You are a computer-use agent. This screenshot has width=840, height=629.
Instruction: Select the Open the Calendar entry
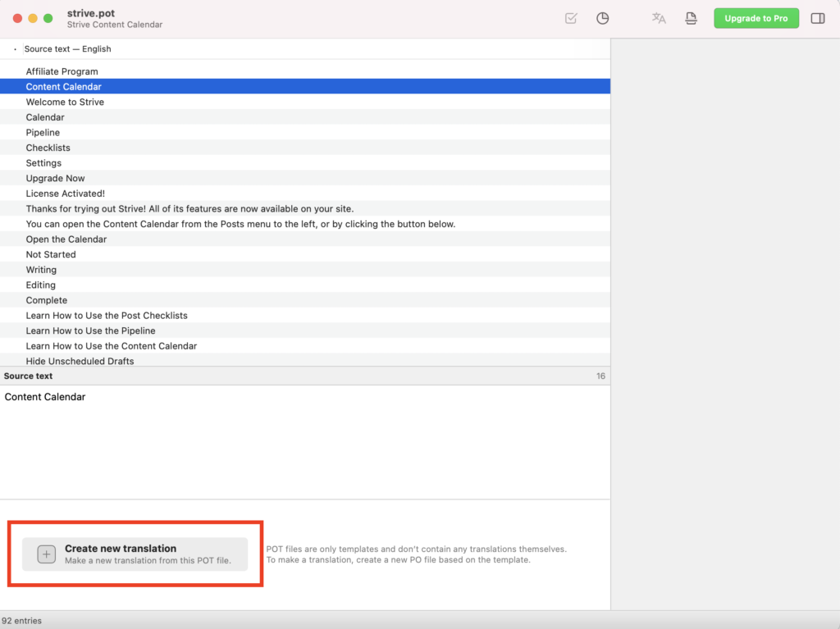305,239
